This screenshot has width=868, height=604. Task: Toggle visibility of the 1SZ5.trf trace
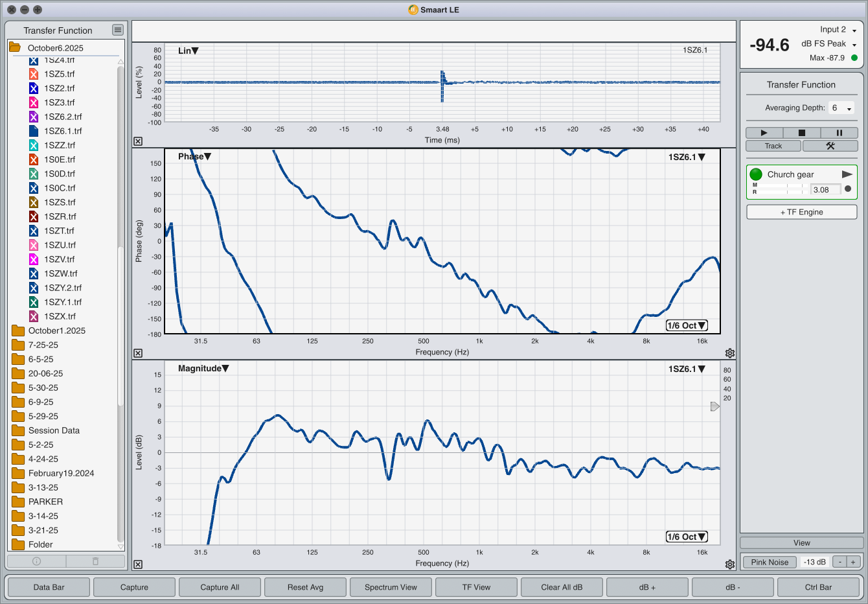[x=34, y=74]
